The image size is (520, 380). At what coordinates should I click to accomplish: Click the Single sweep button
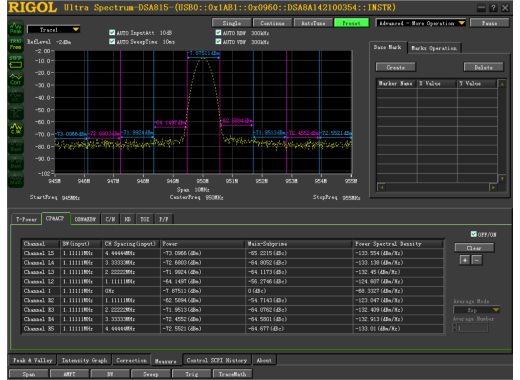pos(232,23)
